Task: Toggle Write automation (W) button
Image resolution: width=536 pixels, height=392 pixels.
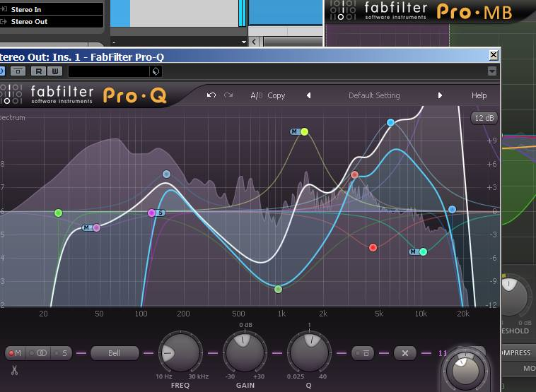Action: [55, 71]
